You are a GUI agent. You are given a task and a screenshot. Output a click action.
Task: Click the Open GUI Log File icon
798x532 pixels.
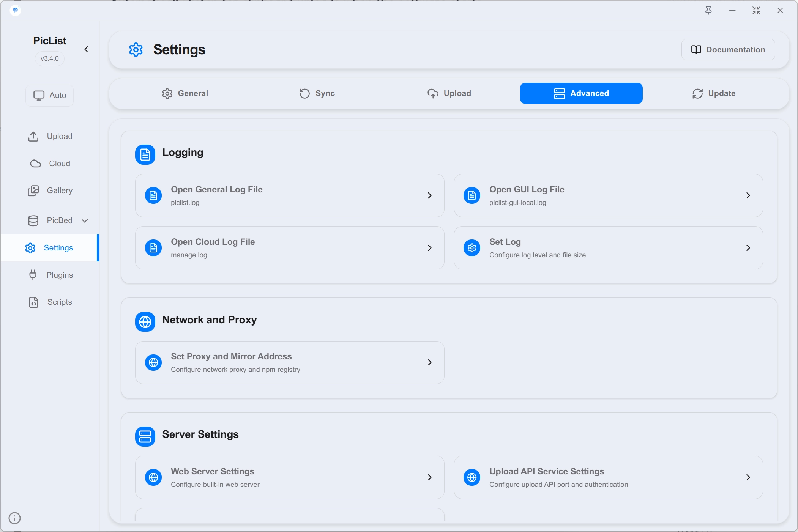point(472,195)
